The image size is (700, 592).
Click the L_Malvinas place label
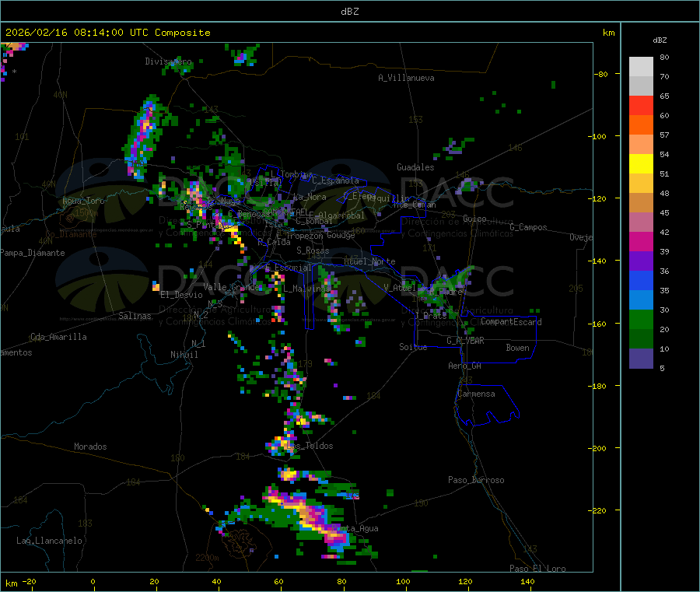click(307, 289)
